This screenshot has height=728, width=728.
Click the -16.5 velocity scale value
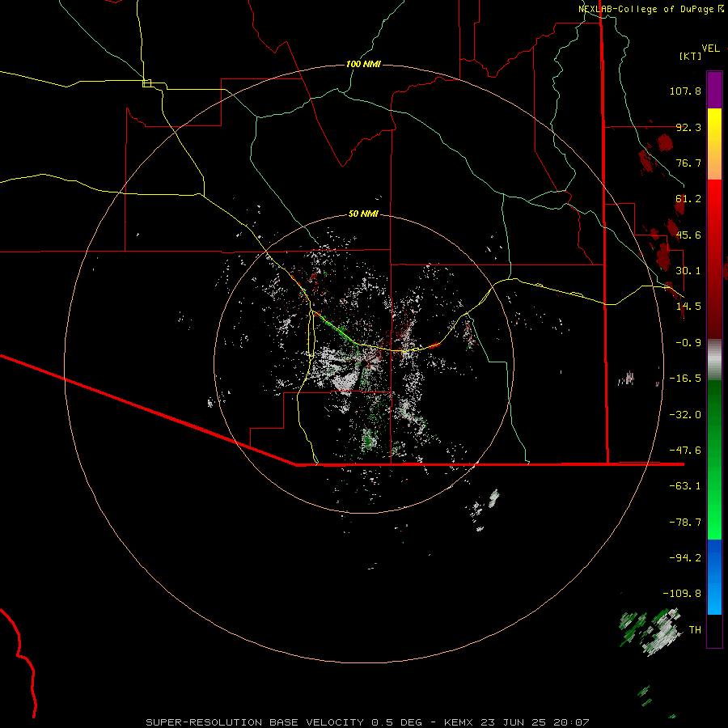click(685, 379)
